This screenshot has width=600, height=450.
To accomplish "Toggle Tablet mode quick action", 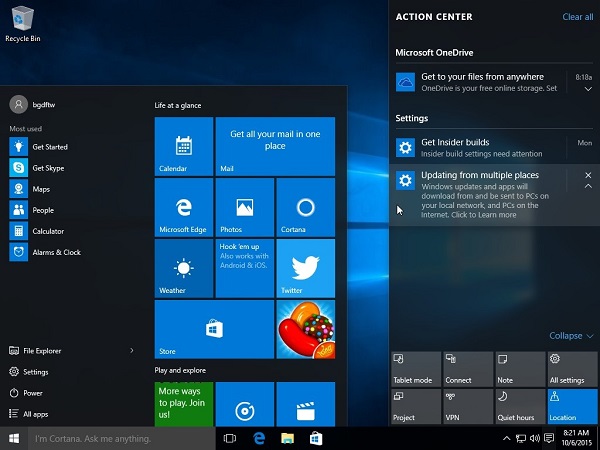I will (x=416, y=369).
